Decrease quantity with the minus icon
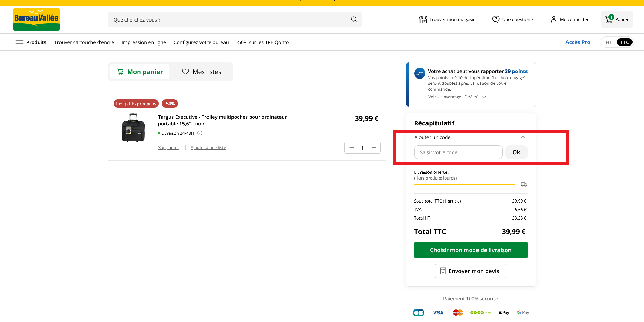Screen dimensions: 644x322 tap(352, 148)
